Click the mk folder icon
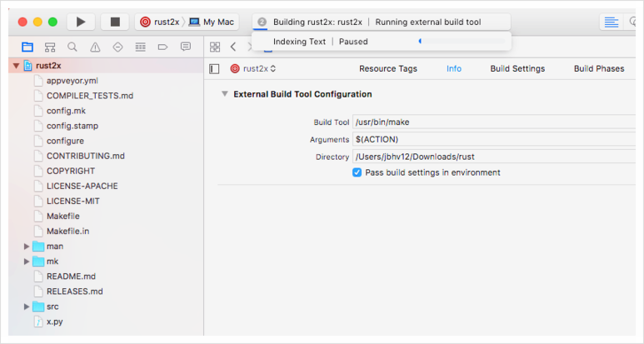The image size is (644, 344). 38,262
